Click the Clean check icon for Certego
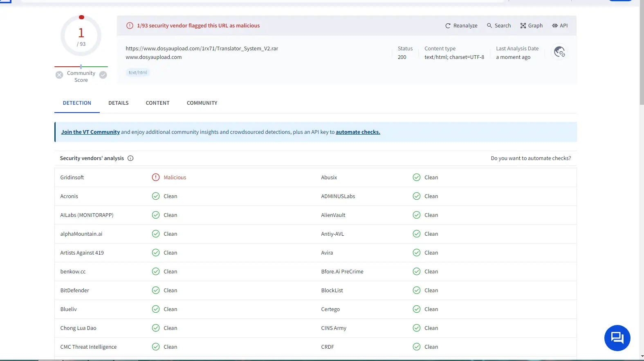The image size is (644, 361). 417,309
